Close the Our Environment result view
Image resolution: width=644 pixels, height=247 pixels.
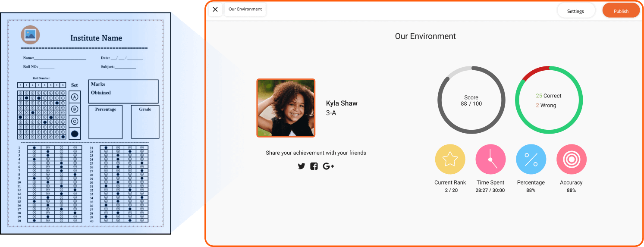215,9
